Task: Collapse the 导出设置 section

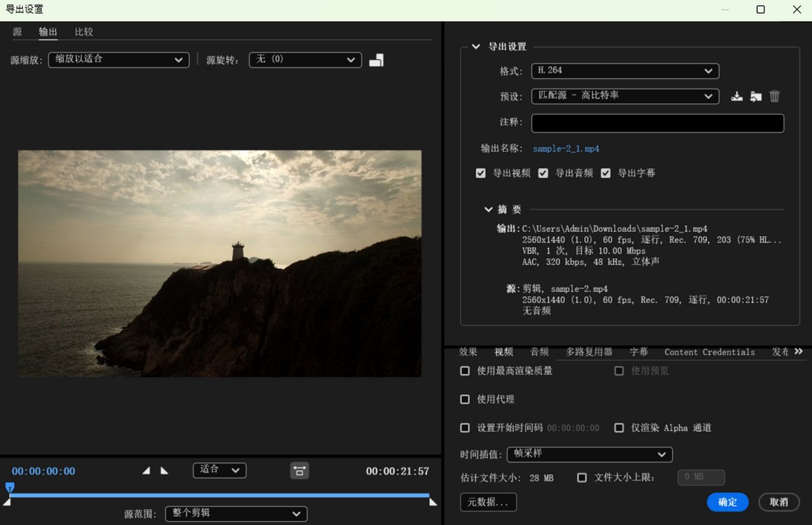Action: pyautogui.click(x=476, y=46)
